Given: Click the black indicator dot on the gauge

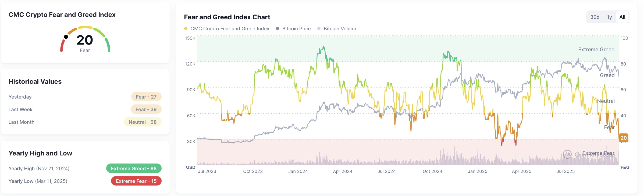Looking at the screenshot, I should pyautogui.click(x=66, y=37).
